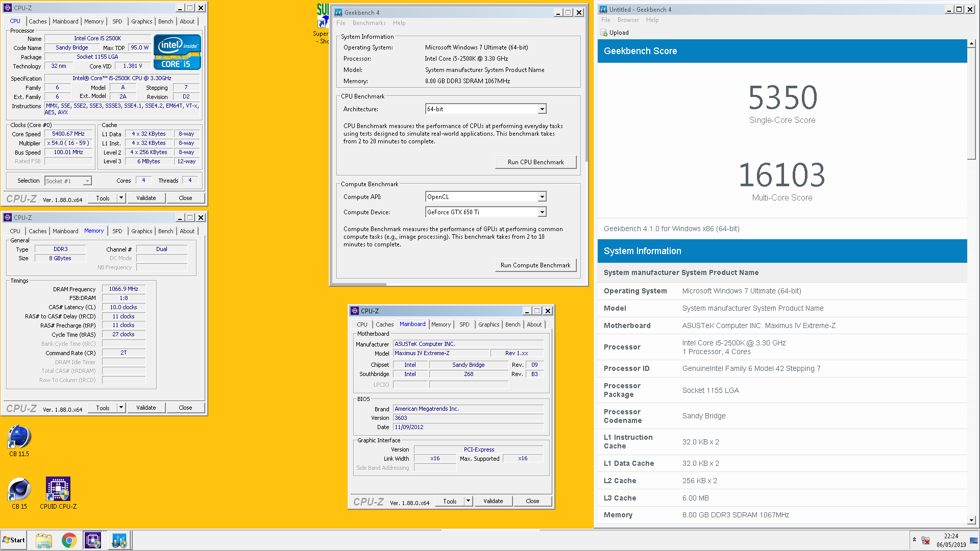Open Compute Device GeForce GTX 650 Ti dropdown
This screenshot has height=551, width=980.
tap(542, 212)
